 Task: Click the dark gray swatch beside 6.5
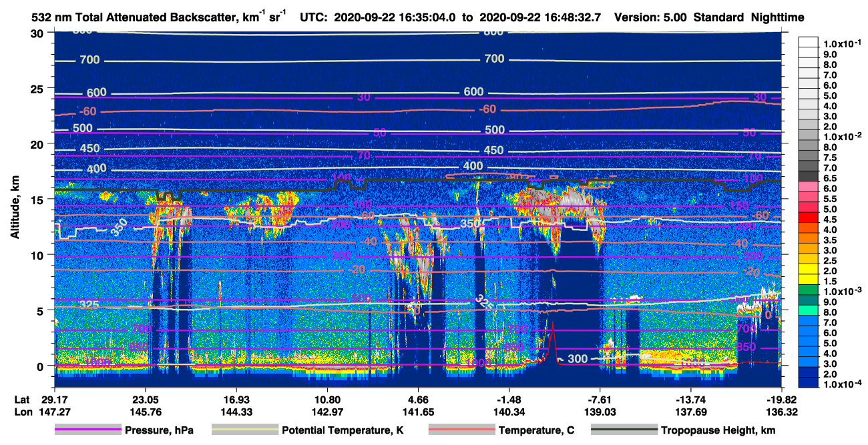(809, 176)
